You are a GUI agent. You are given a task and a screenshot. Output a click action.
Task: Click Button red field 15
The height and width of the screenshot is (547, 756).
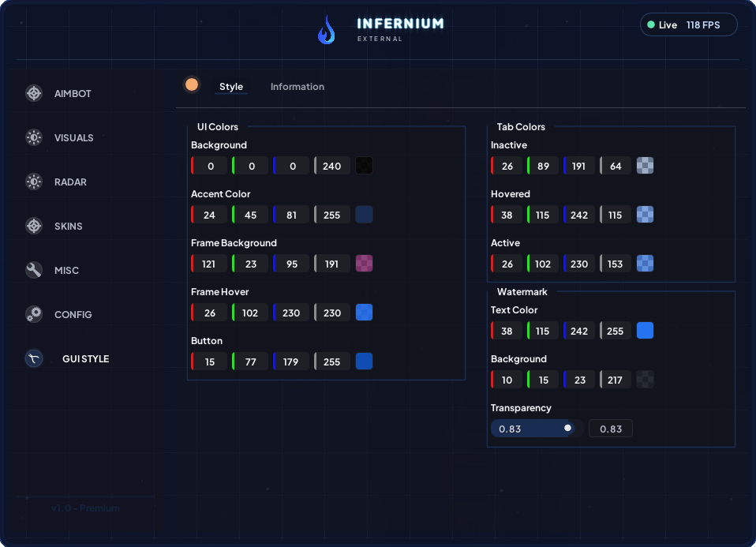(x=209, y=362)
